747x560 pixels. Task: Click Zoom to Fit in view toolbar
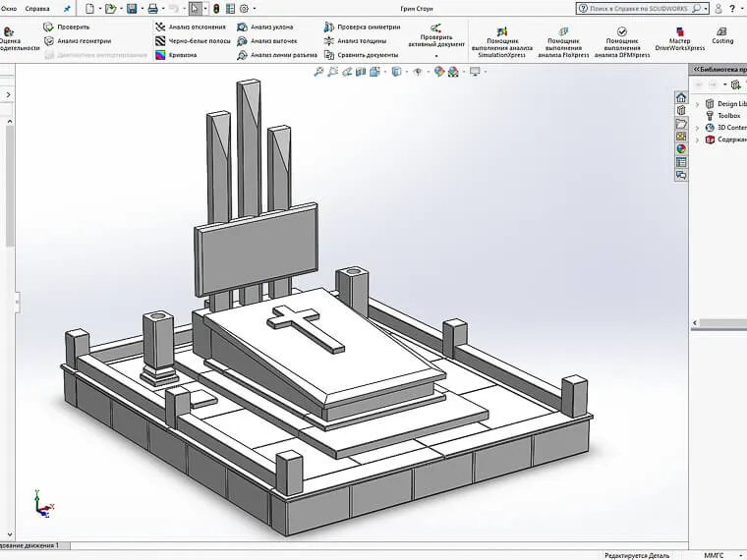click(319, 72)
